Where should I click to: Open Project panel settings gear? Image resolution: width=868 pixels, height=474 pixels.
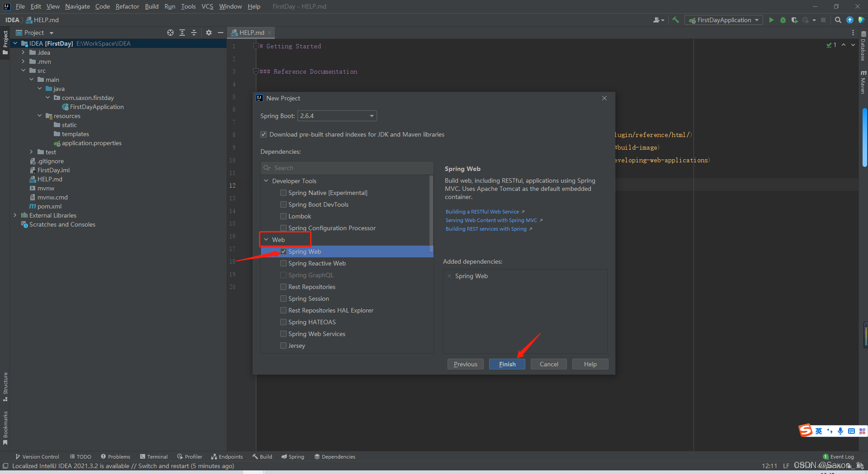click(x=209, y=33)
